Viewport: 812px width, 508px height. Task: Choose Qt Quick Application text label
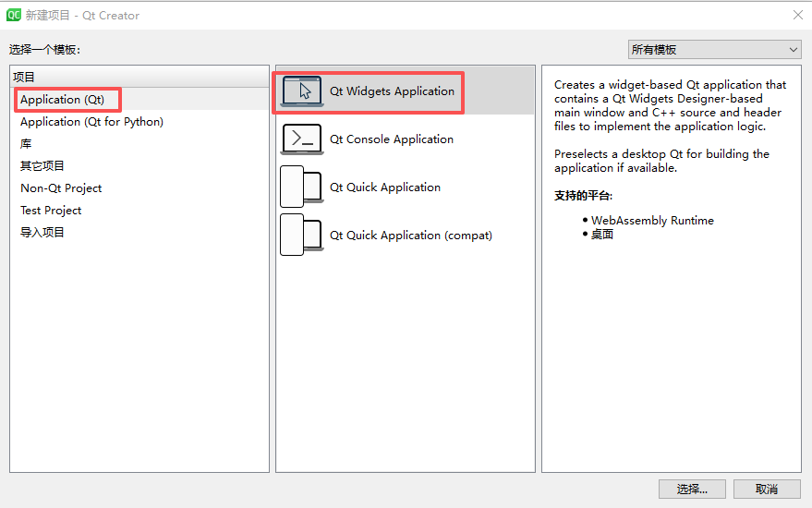click(385, 187)
